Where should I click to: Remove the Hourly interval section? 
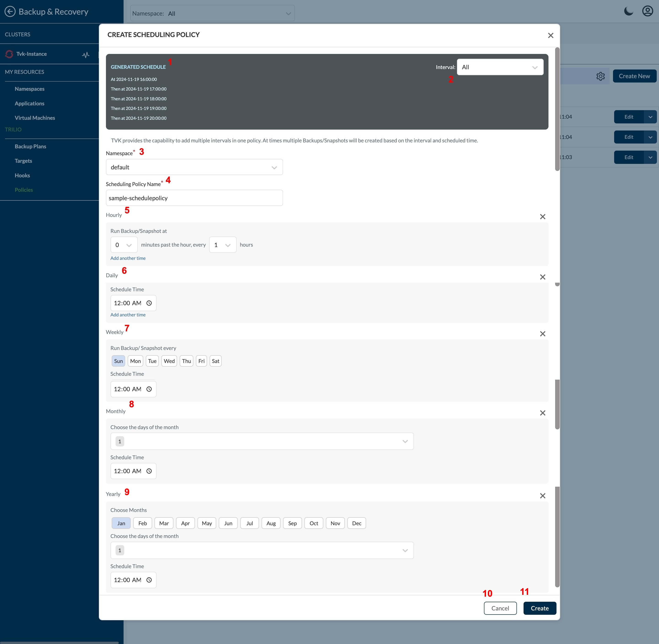click(x=543, y=217)
